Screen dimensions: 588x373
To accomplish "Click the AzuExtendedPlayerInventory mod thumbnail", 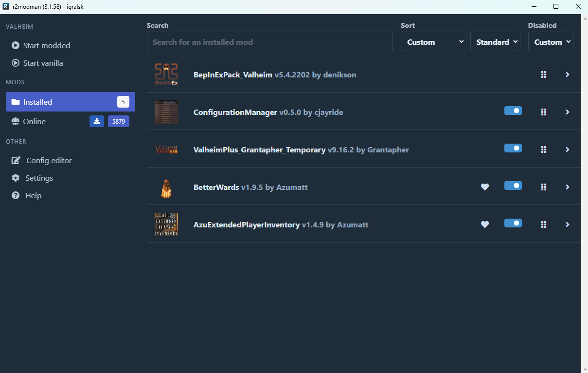I will (166, 224).
